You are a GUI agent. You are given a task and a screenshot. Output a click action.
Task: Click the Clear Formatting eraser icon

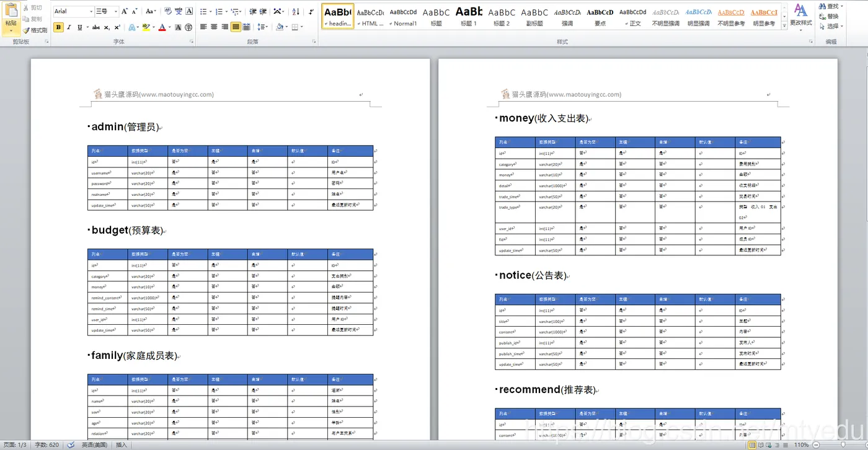point(168,11)
